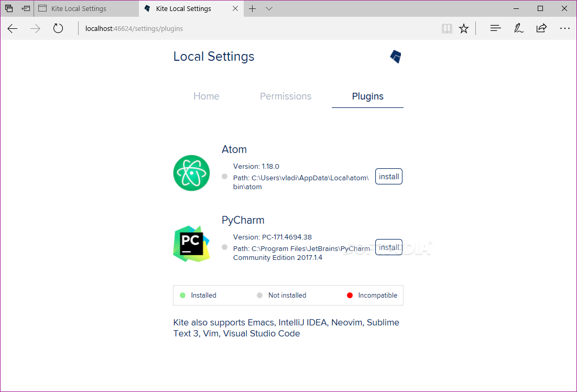
Task: Click gray Not installed legend dot
Action: (260, 295)
